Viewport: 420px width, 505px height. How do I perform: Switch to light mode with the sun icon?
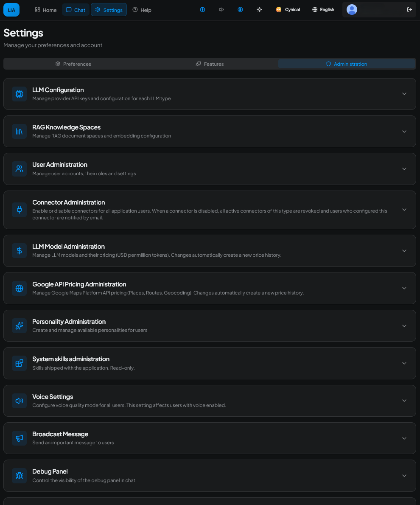point(259,9)
